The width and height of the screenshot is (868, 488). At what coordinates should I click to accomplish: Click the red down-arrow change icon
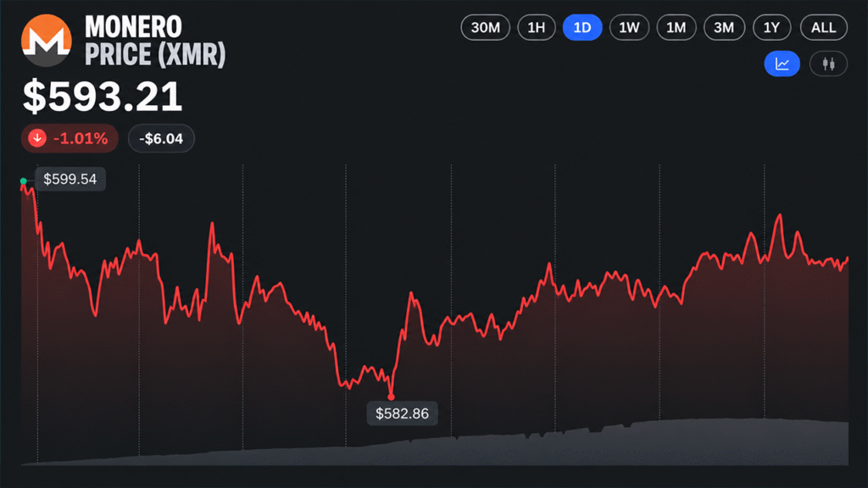point(37,138)
